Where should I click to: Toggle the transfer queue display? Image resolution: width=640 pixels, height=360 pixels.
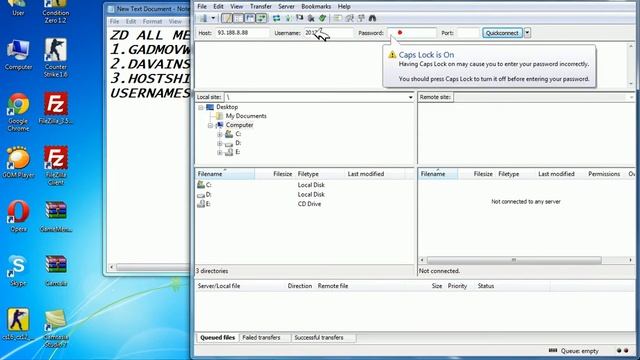click(261, 18)
